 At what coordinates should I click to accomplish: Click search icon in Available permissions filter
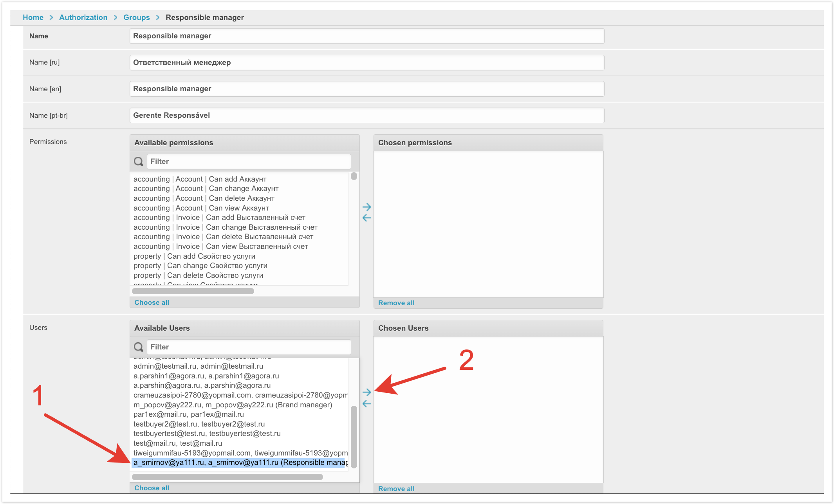tap(139, 162)
